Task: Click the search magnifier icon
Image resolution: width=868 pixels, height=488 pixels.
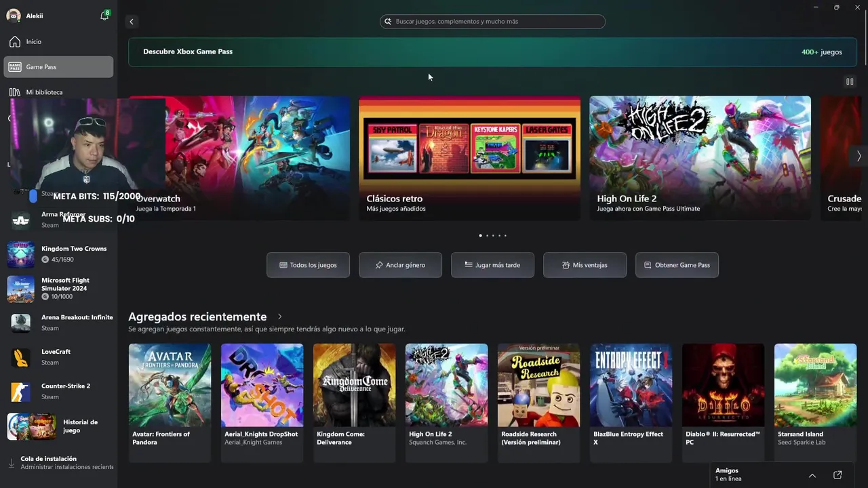Action: pos(388,22)
